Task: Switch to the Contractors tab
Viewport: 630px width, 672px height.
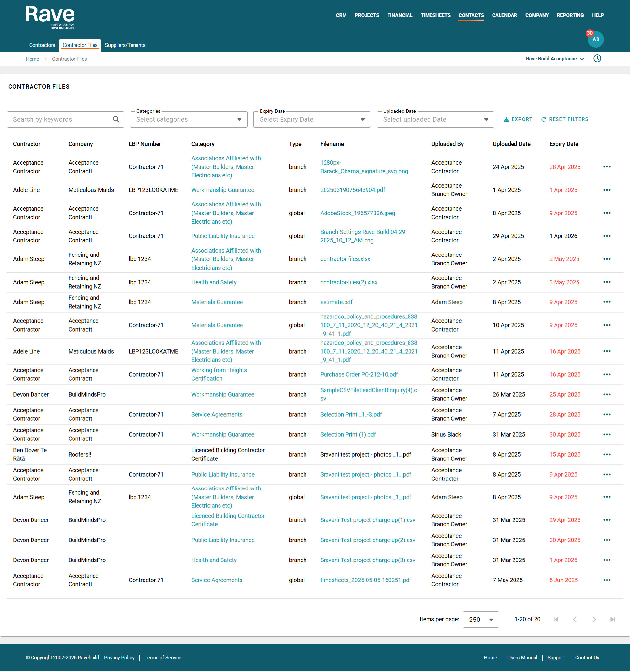Action: click(x=42, y=45)
